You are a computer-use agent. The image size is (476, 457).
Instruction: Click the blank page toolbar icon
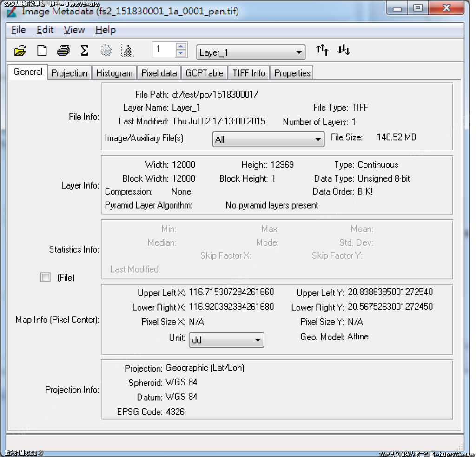42,51
